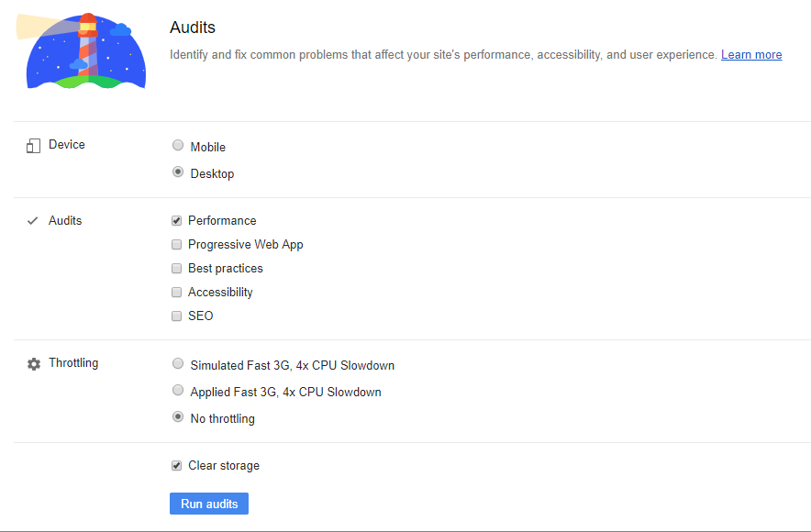Click the Device phone icon
Image resolution: width=811 pixels, height=532 pixels.
point(32,144)
